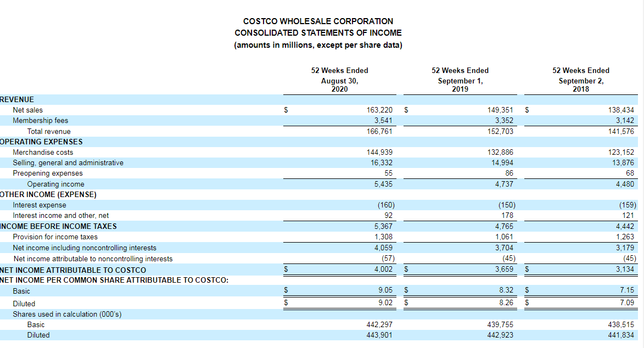Click the 'OPERATING EXPENSES' heading
644x348 pixels.
pos(41,142)
